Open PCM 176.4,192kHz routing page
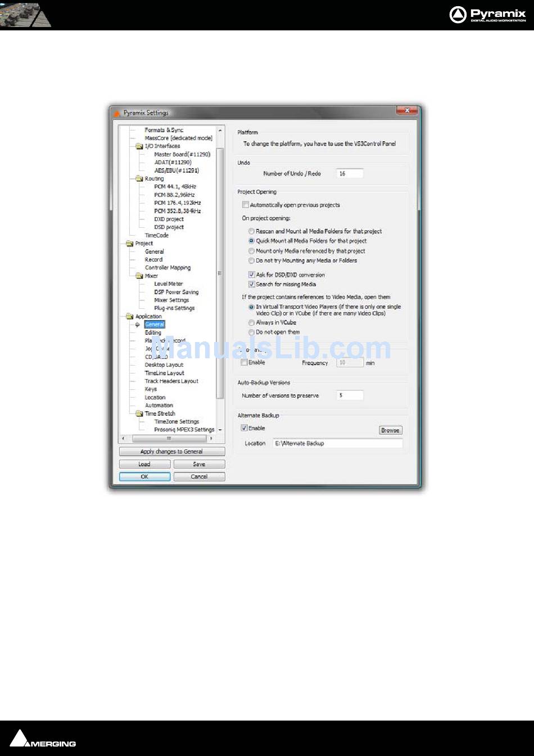The height and width of the screenshot is (756, 534). pyautogui.click(x=177, y=202)
